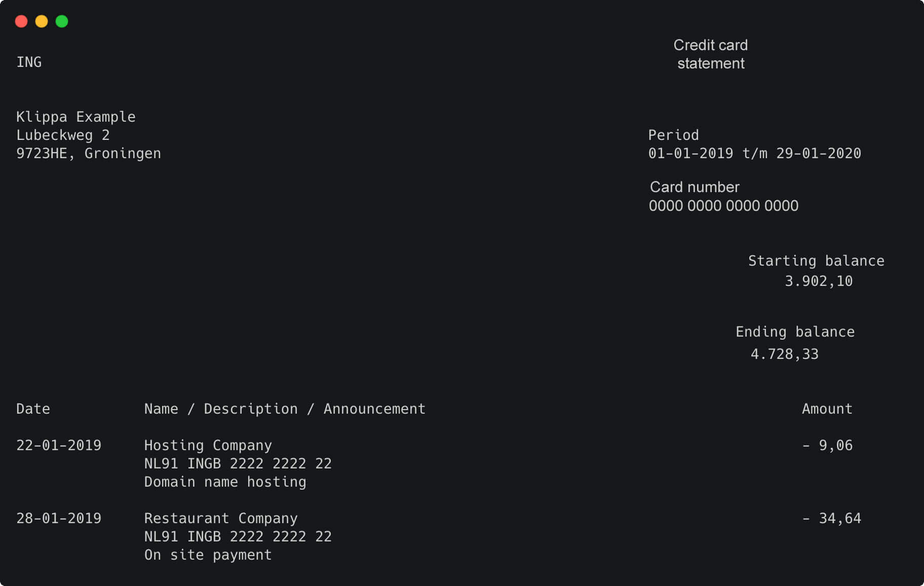Screen dimensions: 924x586
Task: Click the Date column header
Action: click(33, 409)
